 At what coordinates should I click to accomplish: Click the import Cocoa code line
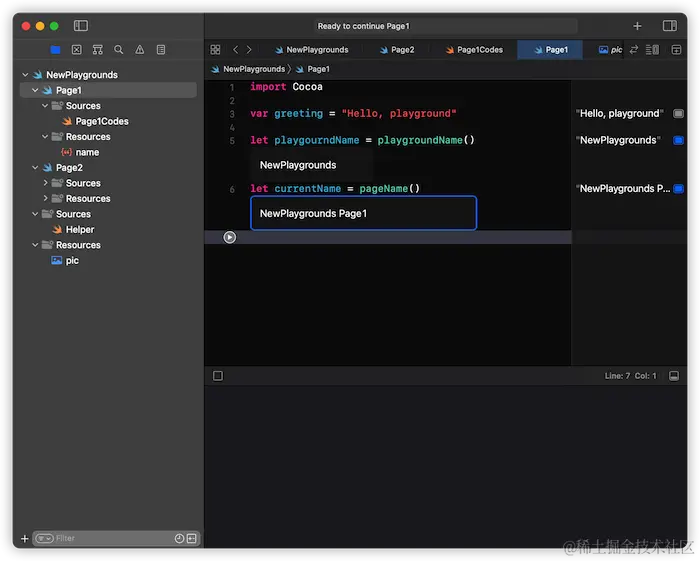tap(286, 87)
